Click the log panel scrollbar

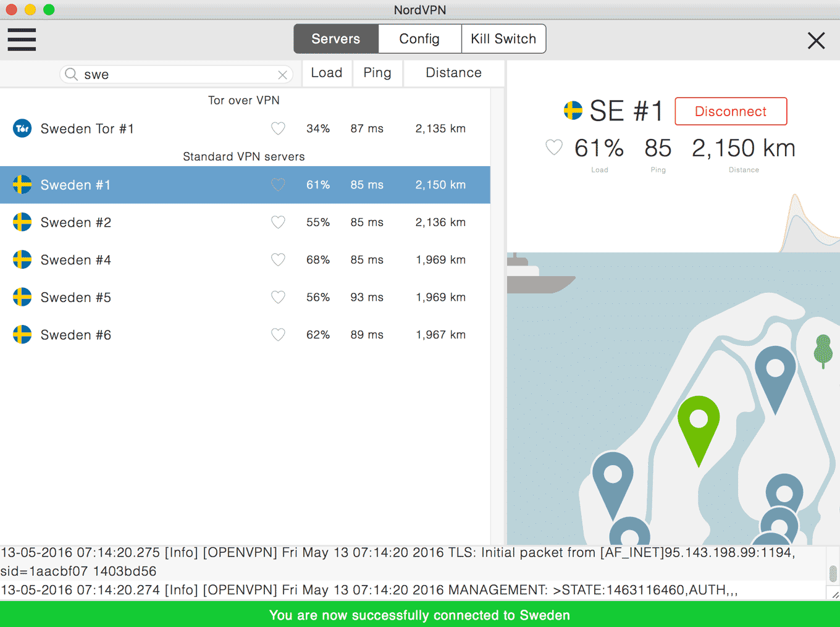tap(833, 573)
